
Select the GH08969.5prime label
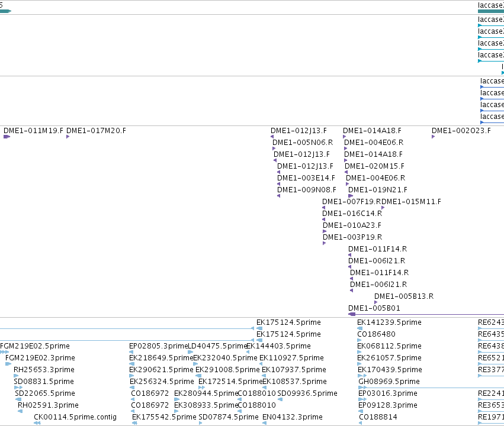coord(389,382)
